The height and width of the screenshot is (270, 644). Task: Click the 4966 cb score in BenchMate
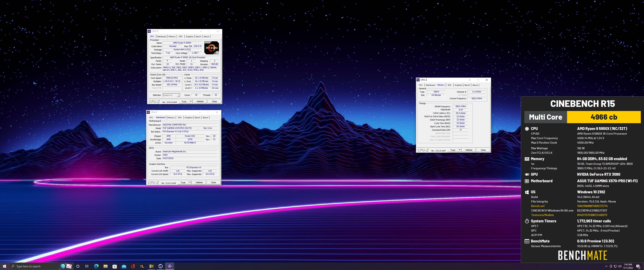(604, 117)
